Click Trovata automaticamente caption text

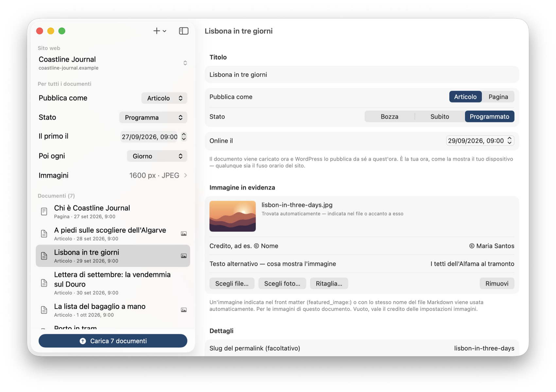[332, 214]
